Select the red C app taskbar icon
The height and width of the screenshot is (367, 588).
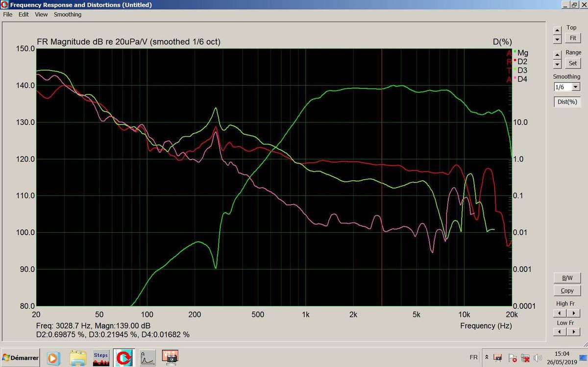tap(123, 358)
